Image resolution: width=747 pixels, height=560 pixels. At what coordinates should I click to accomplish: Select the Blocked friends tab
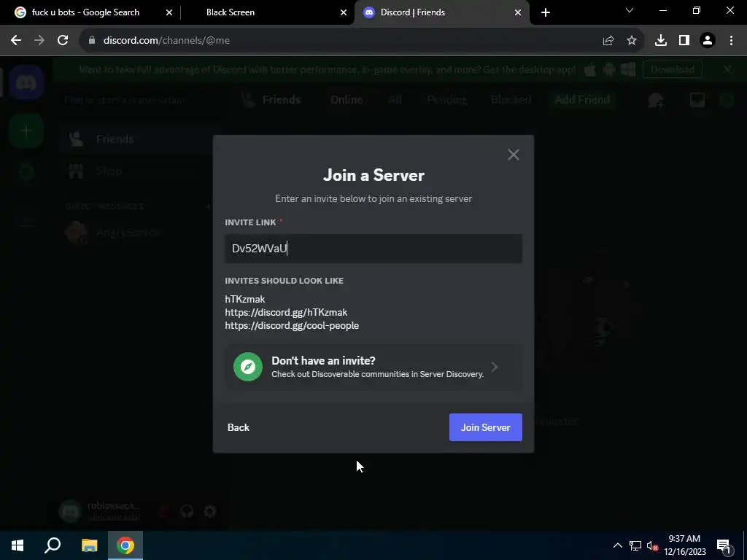click(511, 100)
